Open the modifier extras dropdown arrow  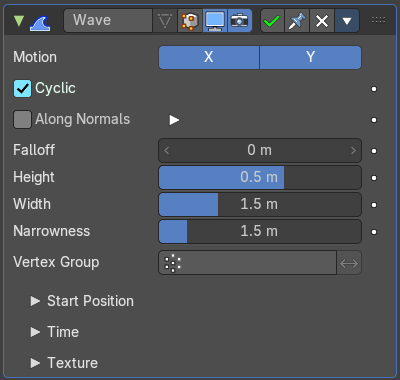coord(347,21)
